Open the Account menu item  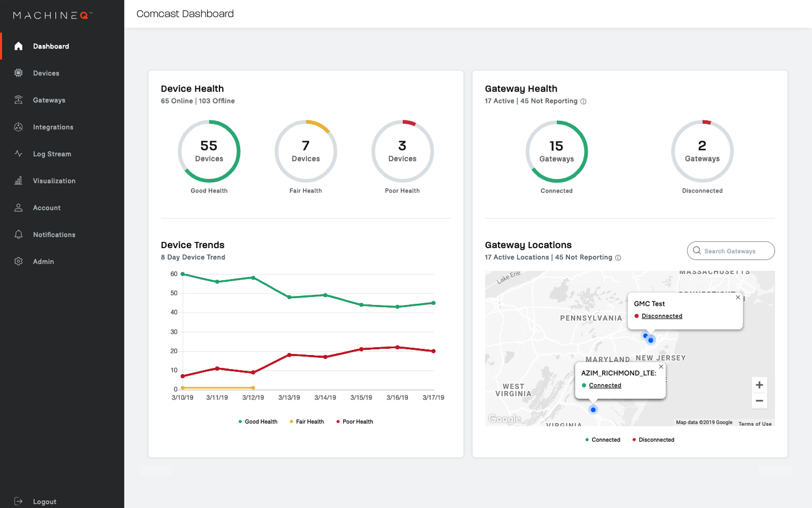pyautogui.click(x=47, y=208)
